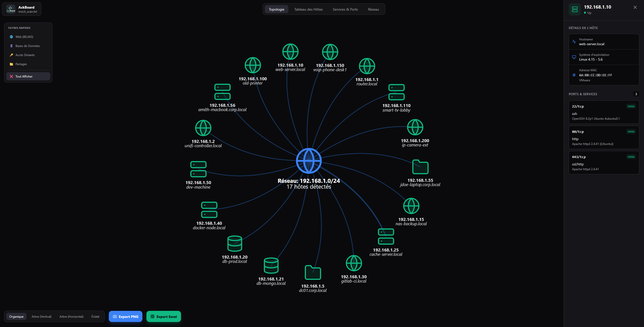
Task: Switch to the Réseau tab
Action: [x=373, y=9]
